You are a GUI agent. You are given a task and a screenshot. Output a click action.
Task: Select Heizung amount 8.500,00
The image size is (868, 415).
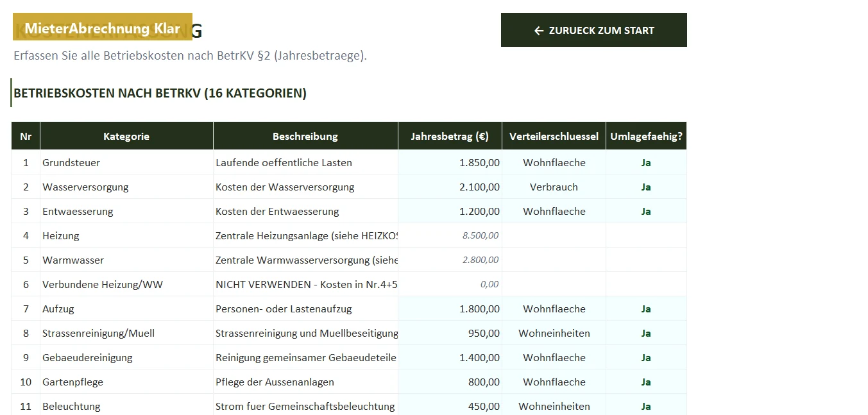point(450,235)
